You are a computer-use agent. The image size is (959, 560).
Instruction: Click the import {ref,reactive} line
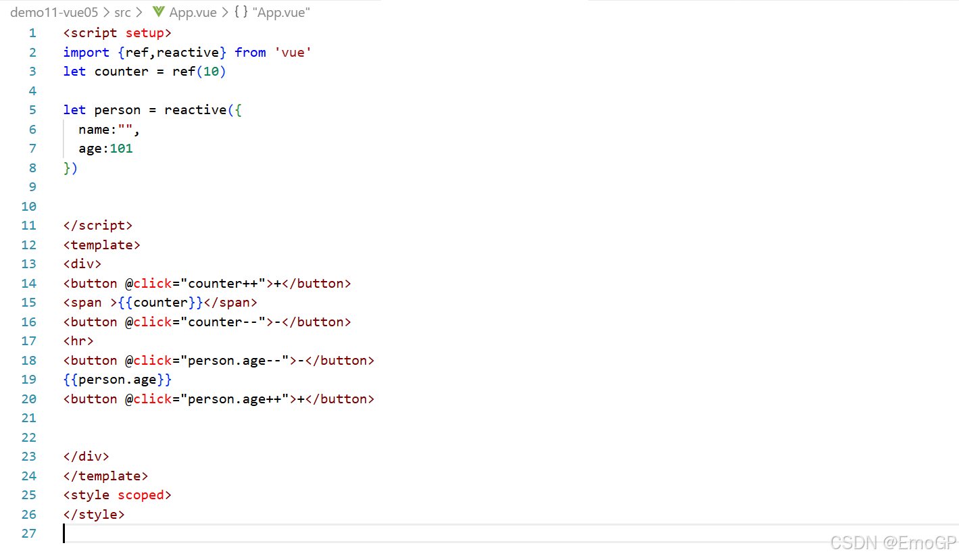[187, 53]
